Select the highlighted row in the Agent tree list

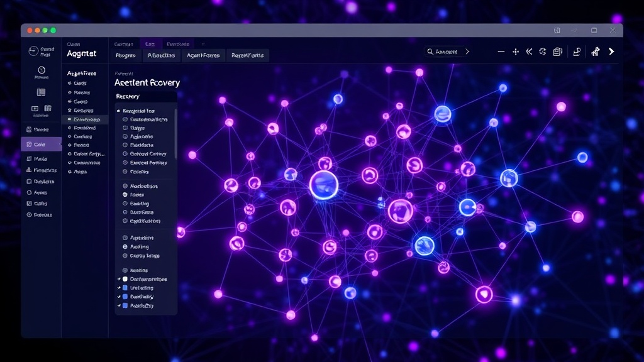pyautogui.click(x=85, y=119)
